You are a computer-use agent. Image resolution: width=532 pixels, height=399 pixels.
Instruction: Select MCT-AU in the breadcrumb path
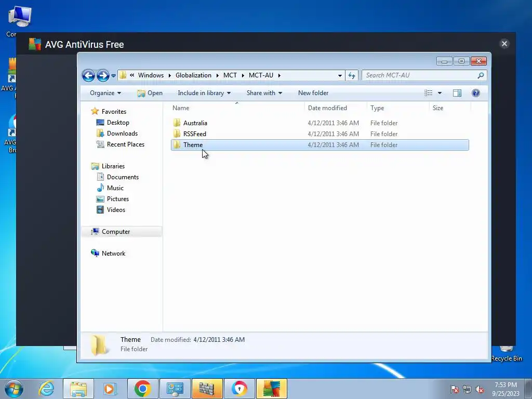pos(261,75)
